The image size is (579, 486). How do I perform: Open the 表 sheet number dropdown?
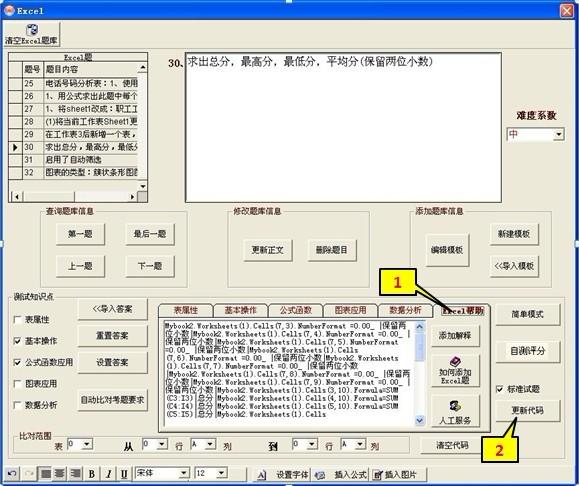[87, 444]
